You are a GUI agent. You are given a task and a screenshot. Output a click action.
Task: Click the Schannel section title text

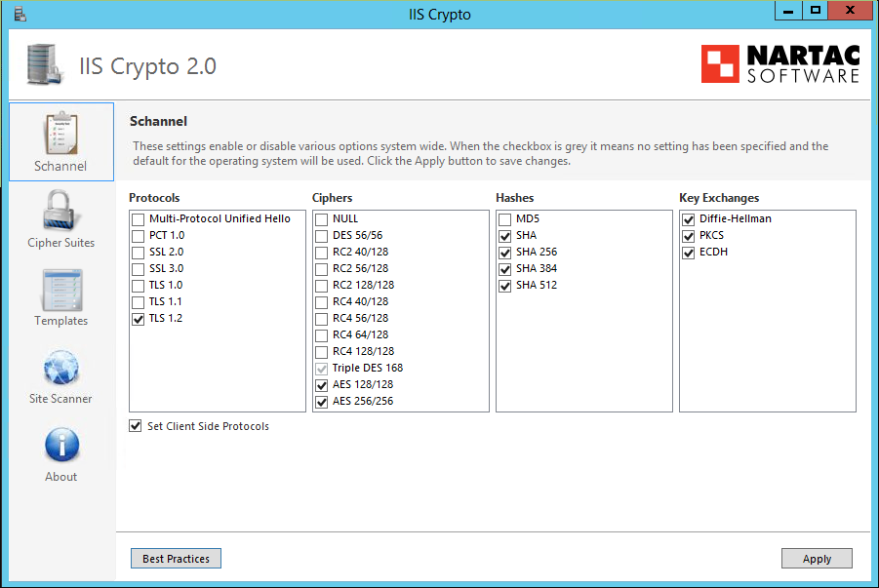159,121
